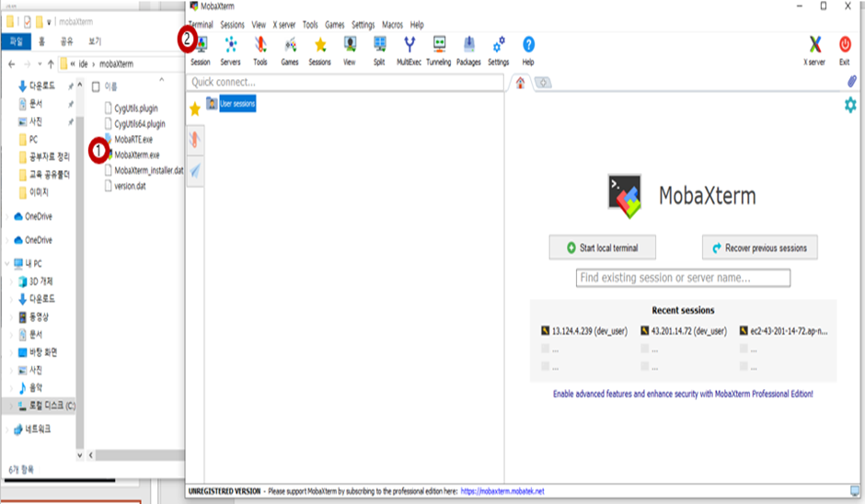Expand the 음악 node in Explorer
865x504 pixels.
11,387
